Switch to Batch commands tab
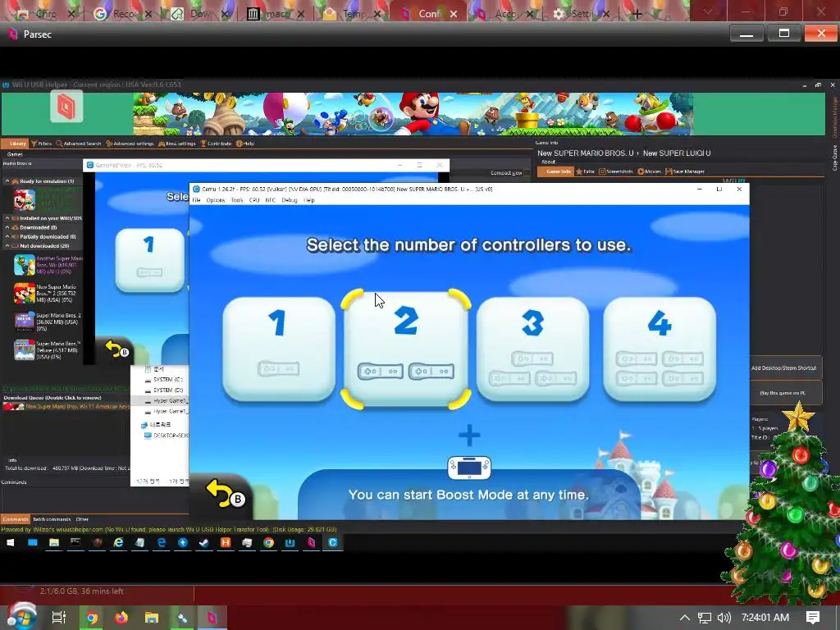Image resolution: width=840 pixels, height=630 pixels. tap(52, 519)
